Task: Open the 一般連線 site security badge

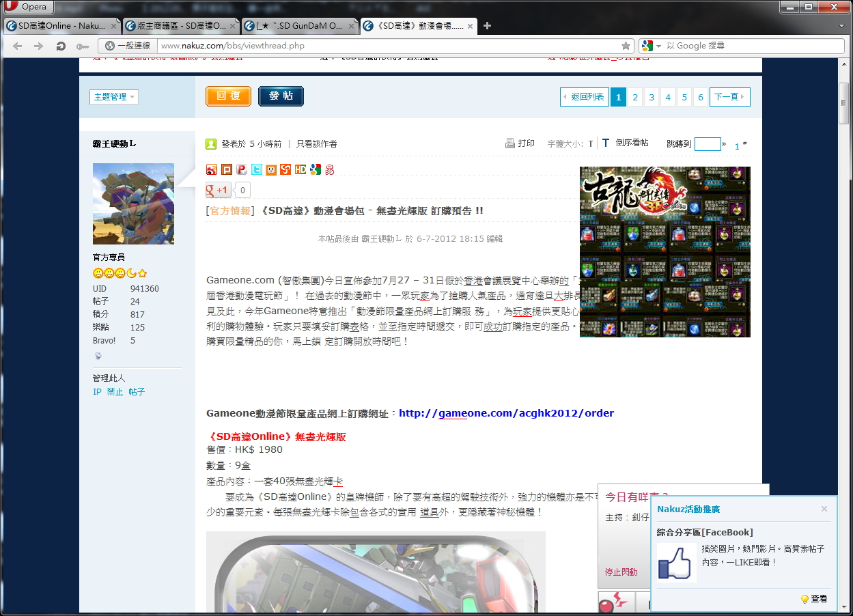Action: click(x=127, y=46)
